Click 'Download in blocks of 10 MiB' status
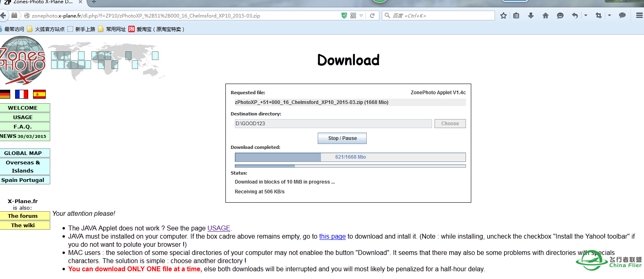Screen dimensions: 644x279 tap(285, 182)
